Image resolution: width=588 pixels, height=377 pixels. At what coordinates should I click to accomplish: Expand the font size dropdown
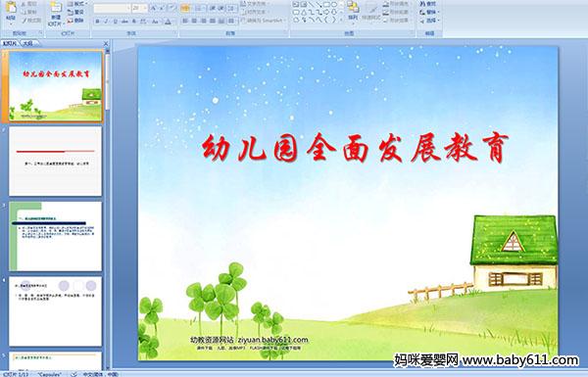pyautogui.click(x=140, y=8)
